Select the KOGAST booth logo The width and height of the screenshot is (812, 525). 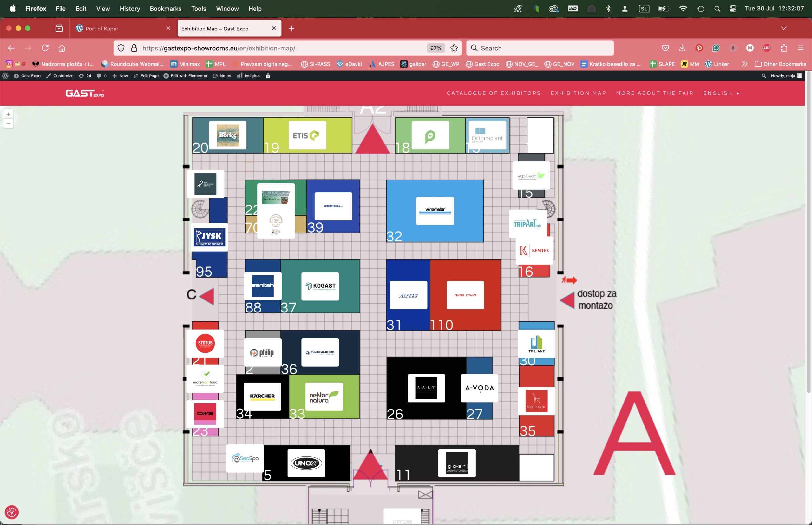tap(320, 286)
